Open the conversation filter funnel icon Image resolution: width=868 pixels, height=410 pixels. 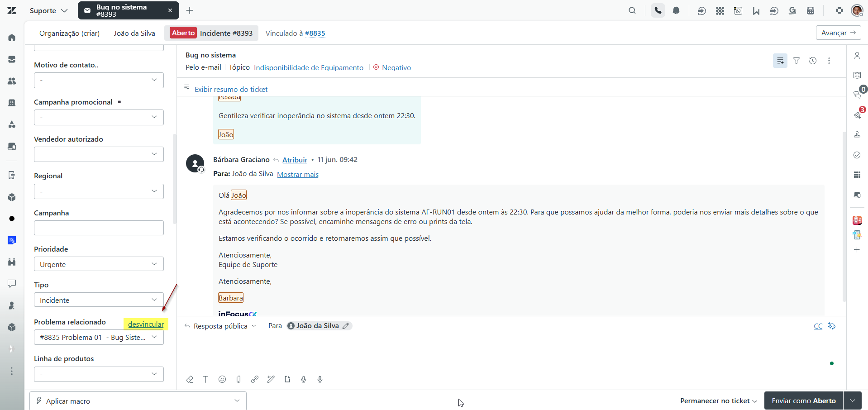click(796, 61)
